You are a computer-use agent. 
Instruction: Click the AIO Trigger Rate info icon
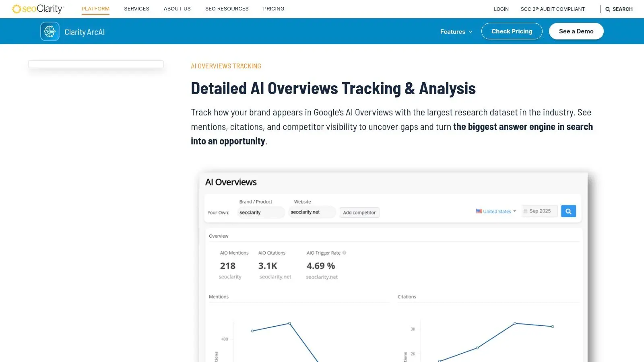pos(344,253)
